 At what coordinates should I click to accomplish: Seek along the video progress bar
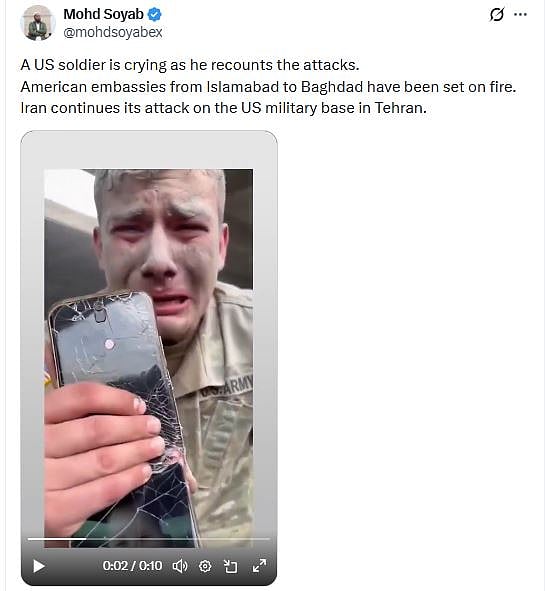click(149, 539)
